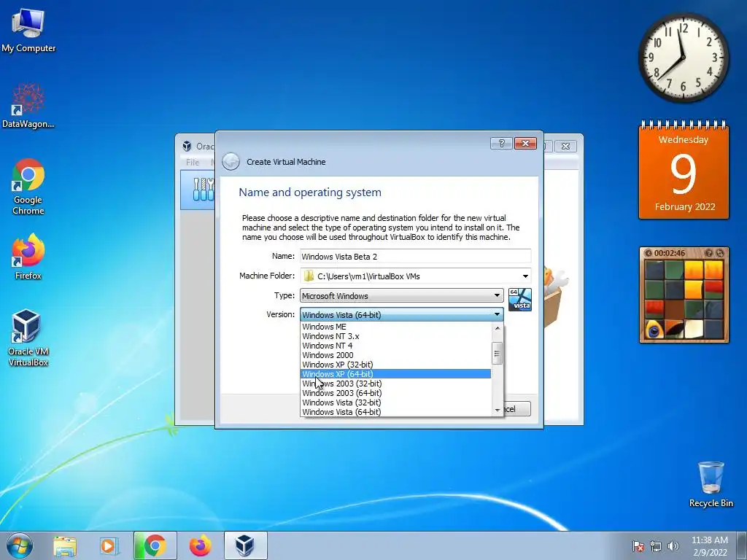Screen dimensions: 747x560
Task: Click the calendar gadget showing Wednesday 9
Action: [x=684, y=171]
